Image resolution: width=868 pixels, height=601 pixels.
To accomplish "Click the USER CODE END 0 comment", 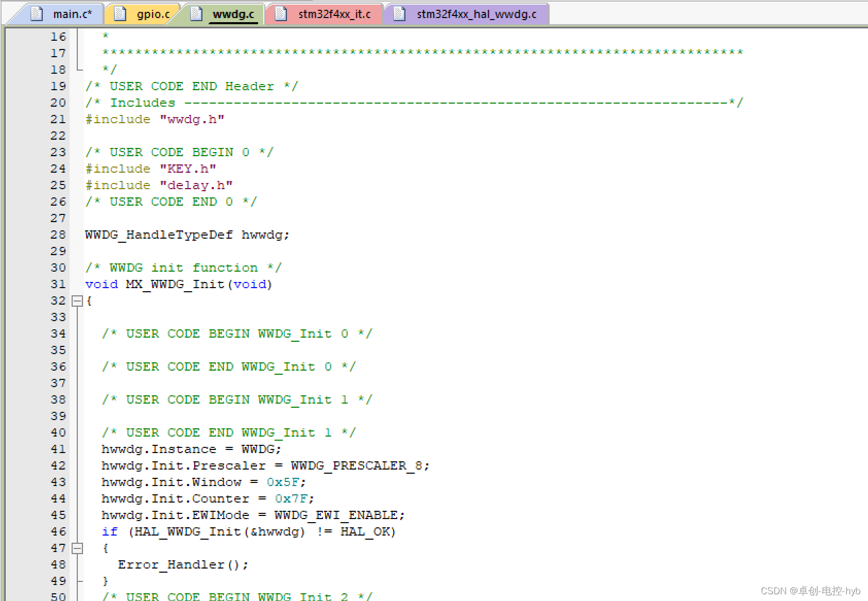I will tap(171, 202).
